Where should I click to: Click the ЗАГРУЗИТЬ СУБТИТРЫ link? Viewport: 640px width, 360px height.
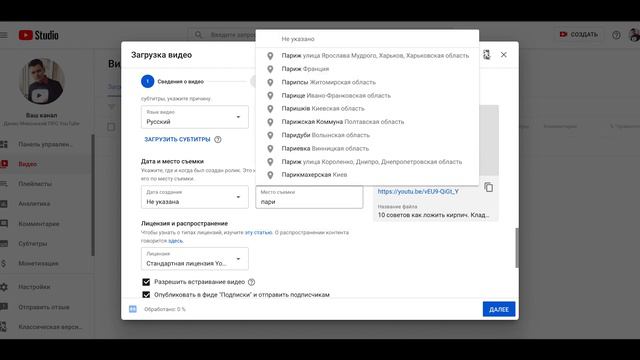click(x=177, y=140)
